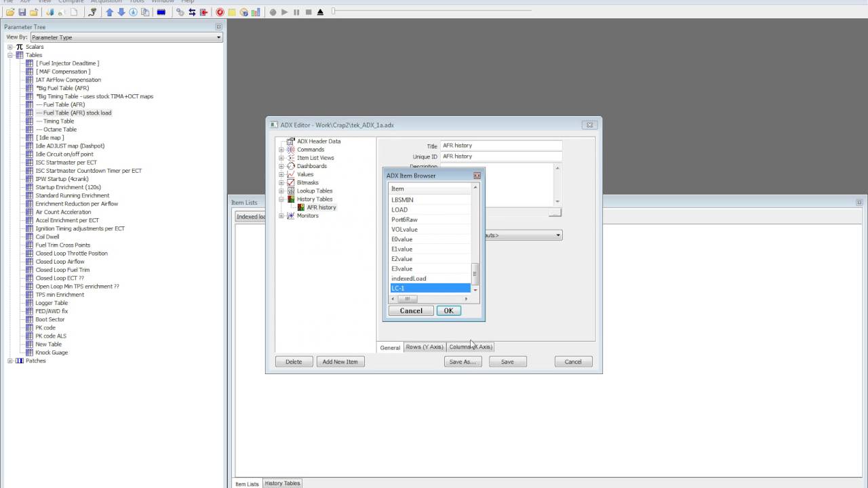The height and width of the screenshot is (488, 868).
Task: Switch to the General tab
Action: 390,347
